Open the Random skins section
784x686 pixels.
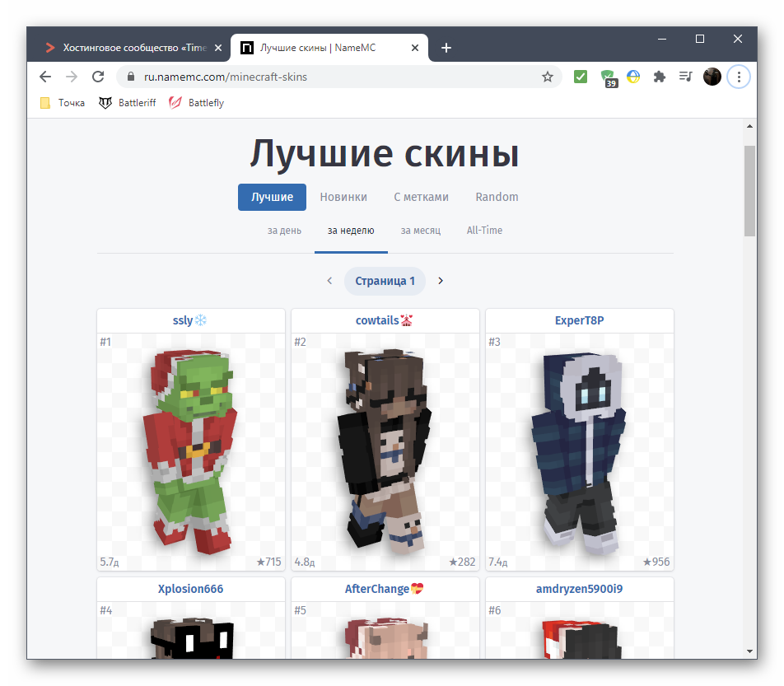tap(497, 197)
